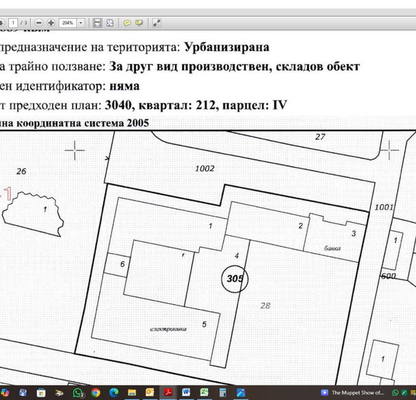Open File Explorer from the taskbar

(x=132, y=393)
